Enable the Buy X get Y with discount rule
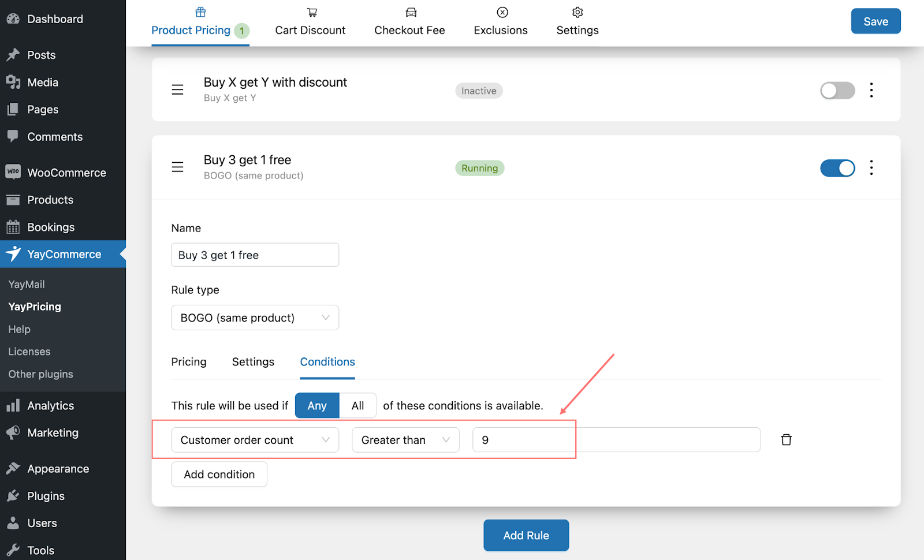 click(x=837, y=90)
